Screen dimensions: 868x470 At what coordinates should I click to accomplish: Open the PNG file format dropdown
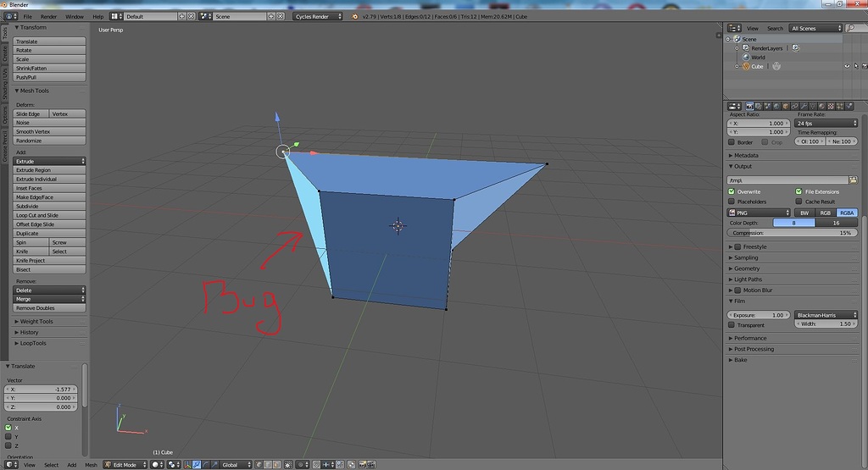pyautogui.click(x=759, y=213)
